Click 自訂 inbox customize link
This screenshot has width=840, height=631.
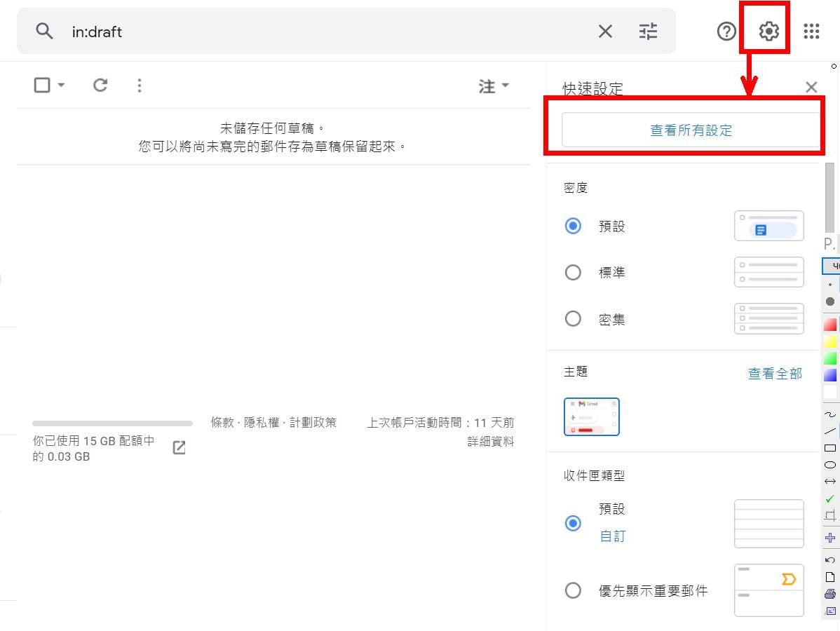pyautogui.click(x=612, y=536)
